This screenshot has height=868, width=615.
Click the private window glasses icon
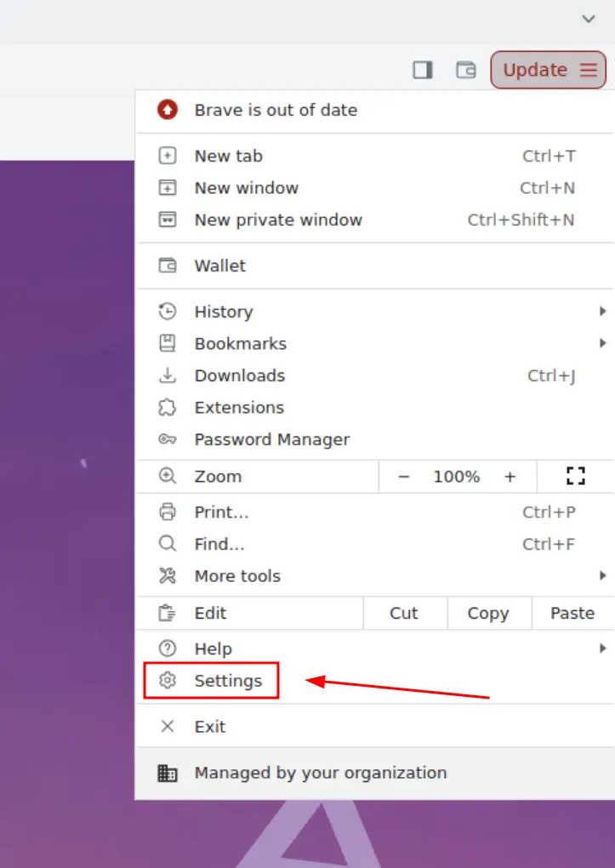(x=168, y=220)
